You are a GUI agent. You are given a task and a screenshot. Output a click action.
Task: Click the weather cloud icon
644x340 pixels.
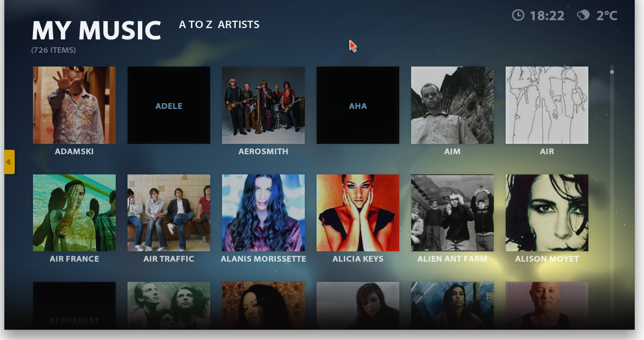coord(583,16)
